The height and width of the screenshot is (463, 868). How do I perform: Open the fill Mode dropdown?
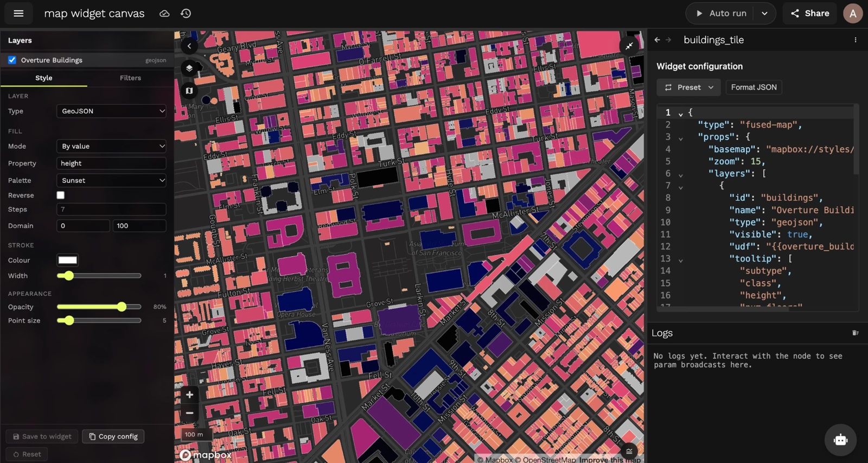pos(111,146)
